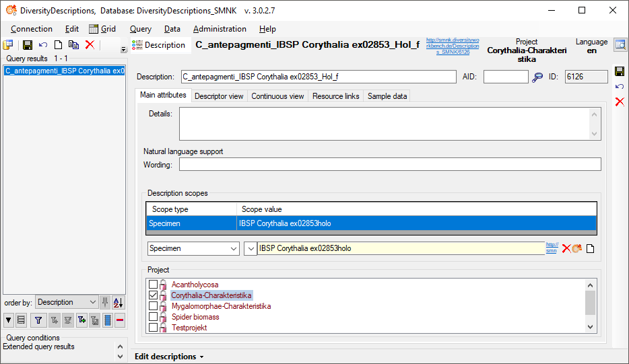The image size is (629, 364).
Task: Click the pin button next to order by
Action: click(105, 302)
